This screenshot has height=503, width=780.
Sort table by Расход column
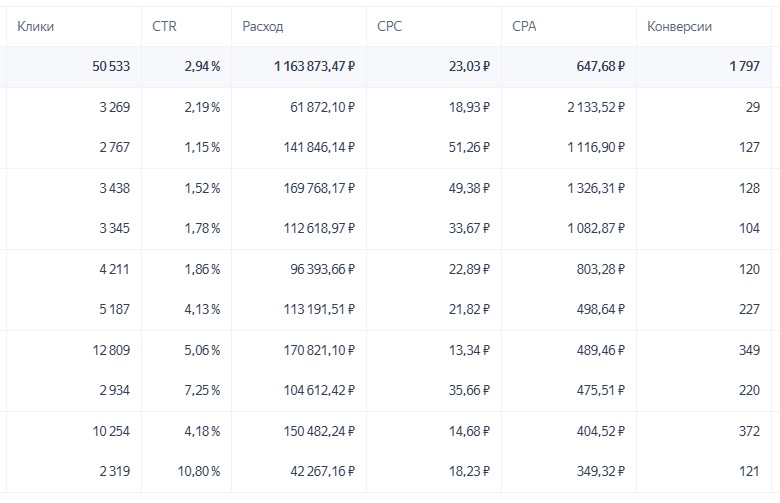(263, 26)
